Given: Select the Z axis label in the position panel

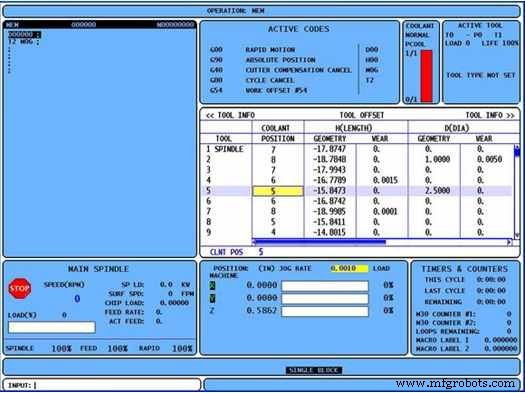Looking at the screenshot, I should coord(212,311).
